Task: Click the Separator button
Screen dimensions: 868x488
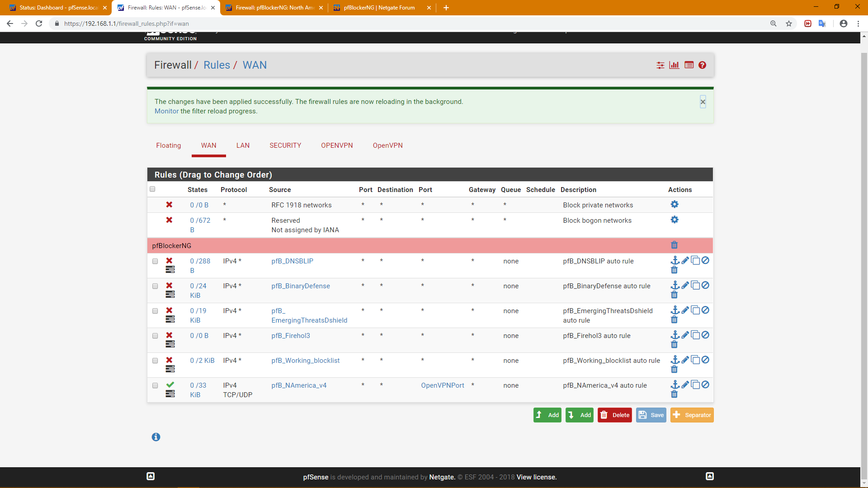Action: click(x=692, y=415)
